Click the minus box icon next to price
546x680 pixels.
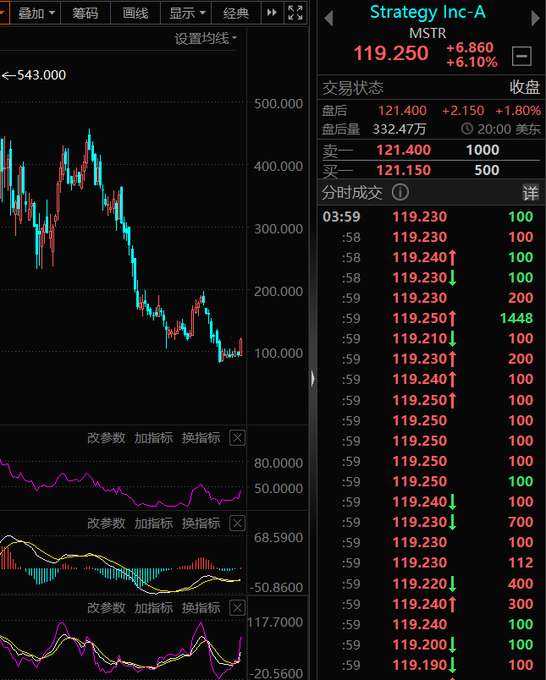click(x=522, y=56)
